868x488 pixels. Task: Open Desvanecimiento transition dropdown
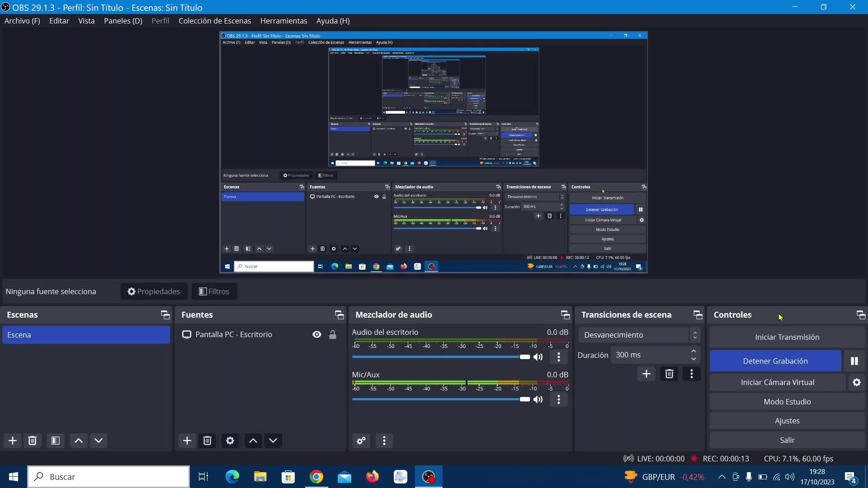pyautogui.click(x=639, y=335)
